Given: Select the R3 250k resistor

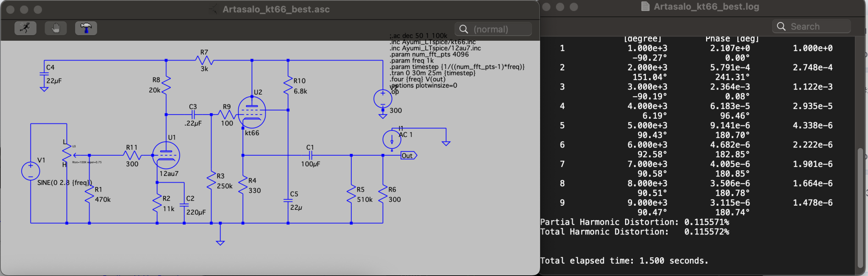Looking at the screenshot, I should [211, 181].
